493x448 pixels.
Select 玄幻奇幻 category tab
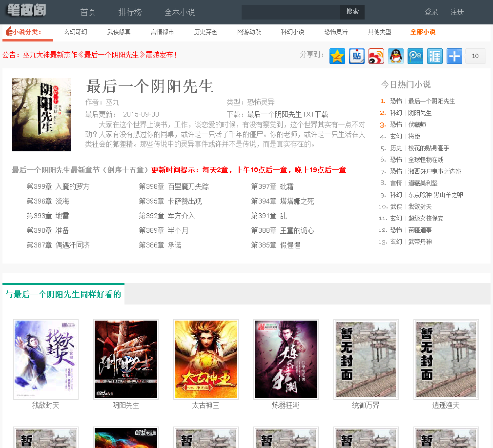(76, 32)
